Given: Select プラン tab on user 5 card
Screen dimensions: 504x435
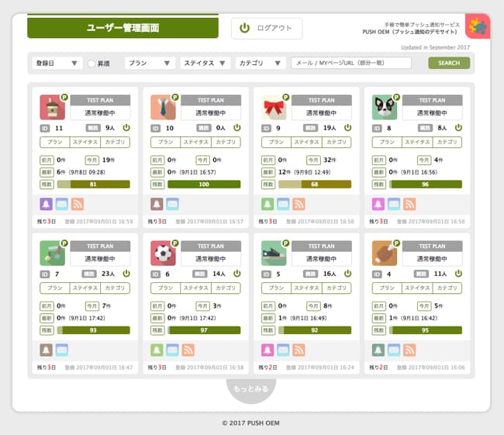Looking at the screenshot, I should tap(276, 288).
